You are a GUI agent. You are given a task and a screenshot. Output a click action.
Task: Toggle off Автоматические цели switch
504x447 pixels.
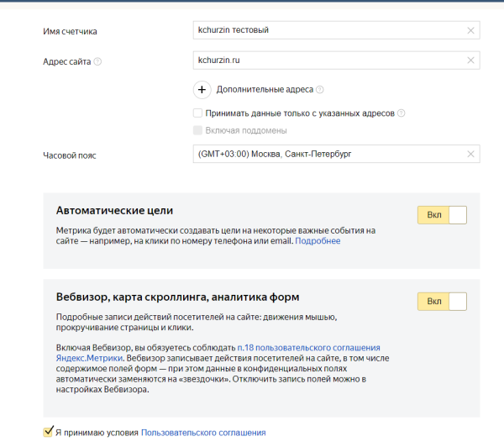coord(441,216)
